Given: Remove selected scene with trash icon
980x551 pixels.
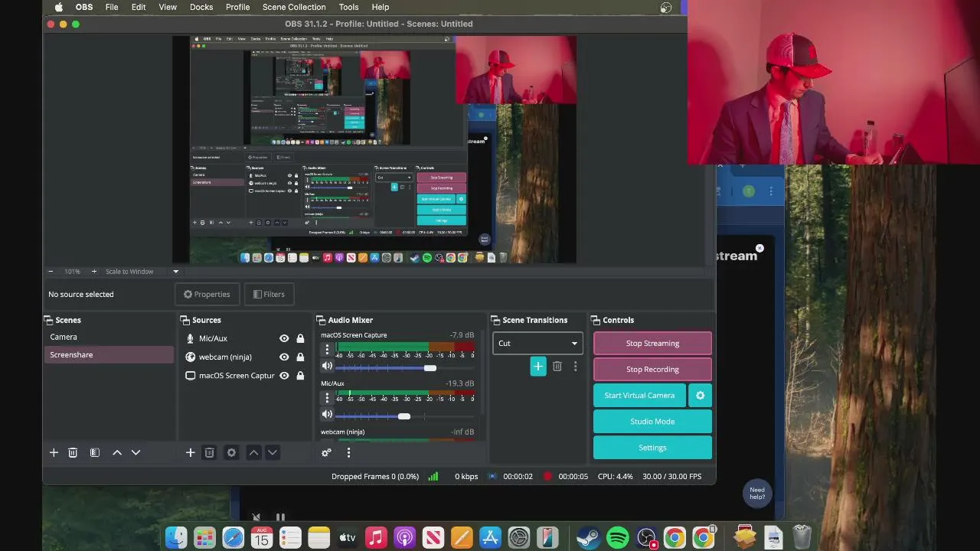Looking at the screenshot, I should tap(73, 452).
